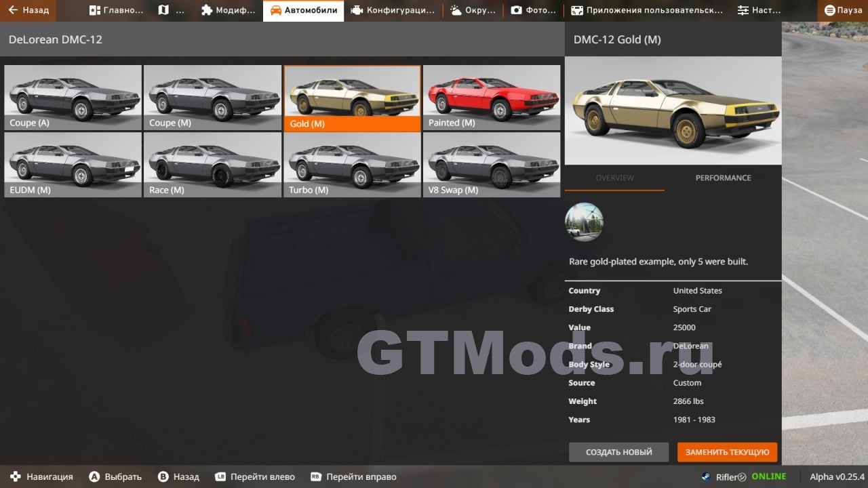Image resolution: width=868 pixels, height=488 pixels.
Task: Click the 2866 lbs weight value
Action: (x=688, y=401)
